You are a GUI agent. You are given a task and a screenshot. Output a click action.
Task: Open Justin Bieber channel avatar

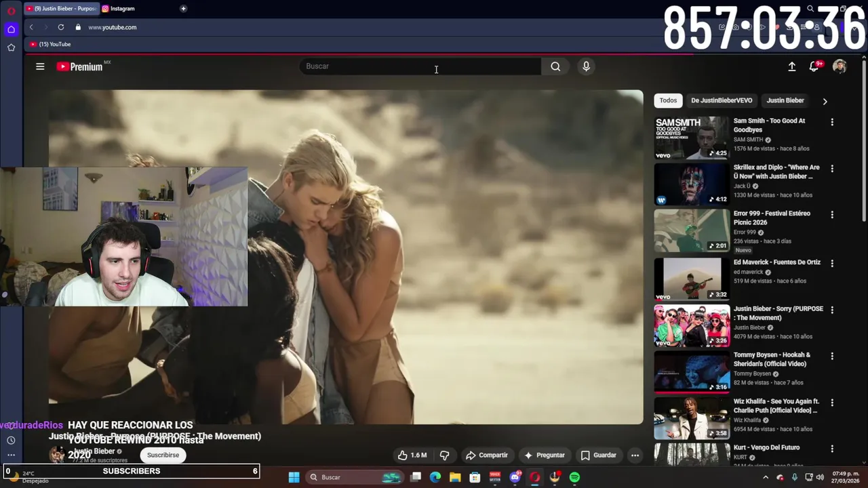point(57,454)
